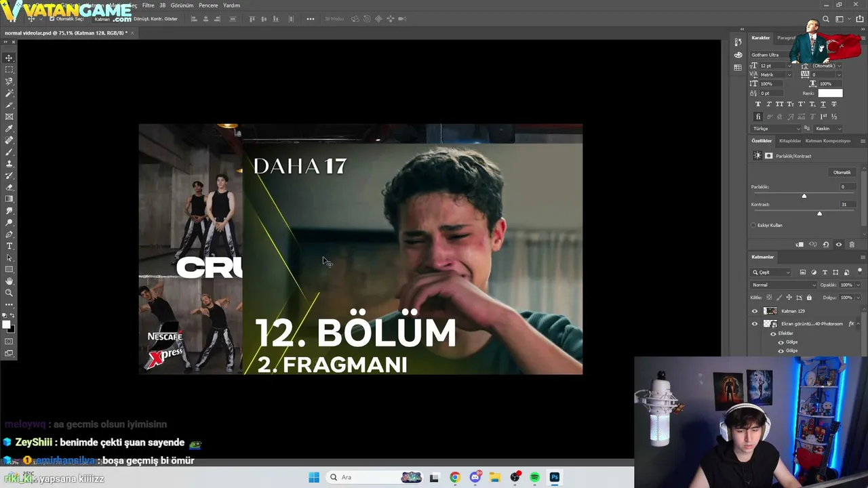Select the Move tool in the toolbox
The height and width of the screenshot is (488, 868).
(9, 58)
